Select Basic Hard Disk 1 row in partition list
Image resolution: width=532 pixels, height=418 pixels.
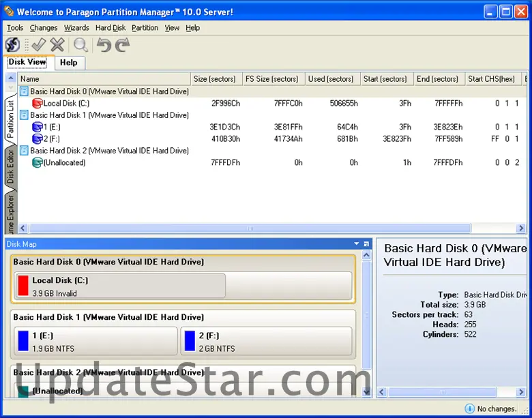[x=272, y=115]
